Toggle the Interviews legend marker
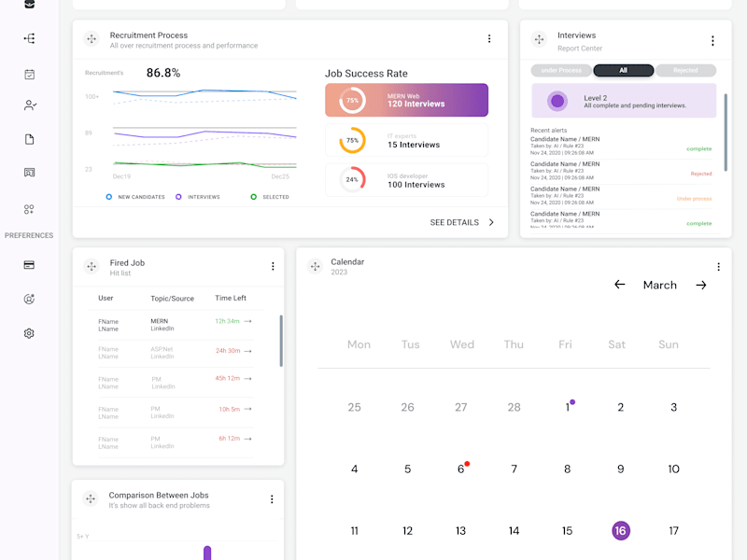 [x=178, y=197]
